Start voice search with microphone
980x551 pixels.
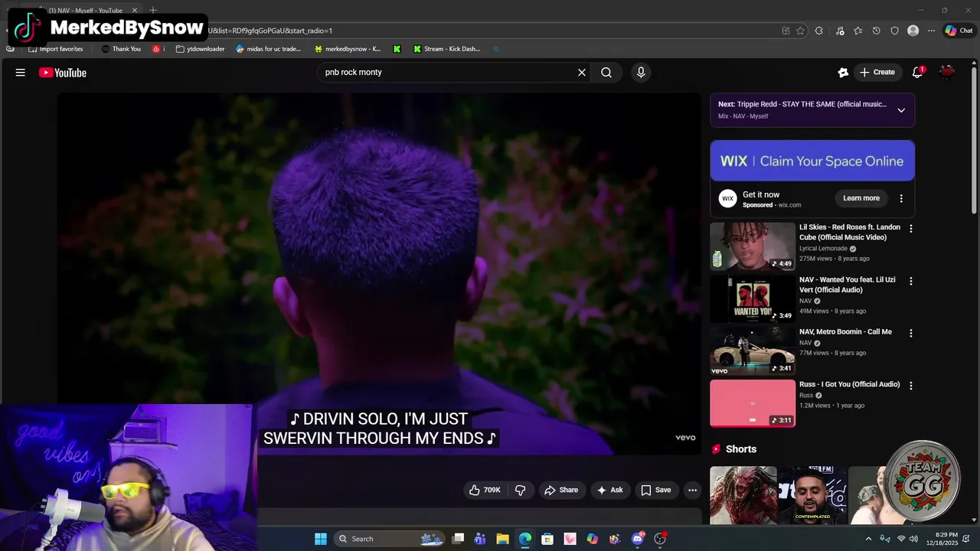[641, 73]
